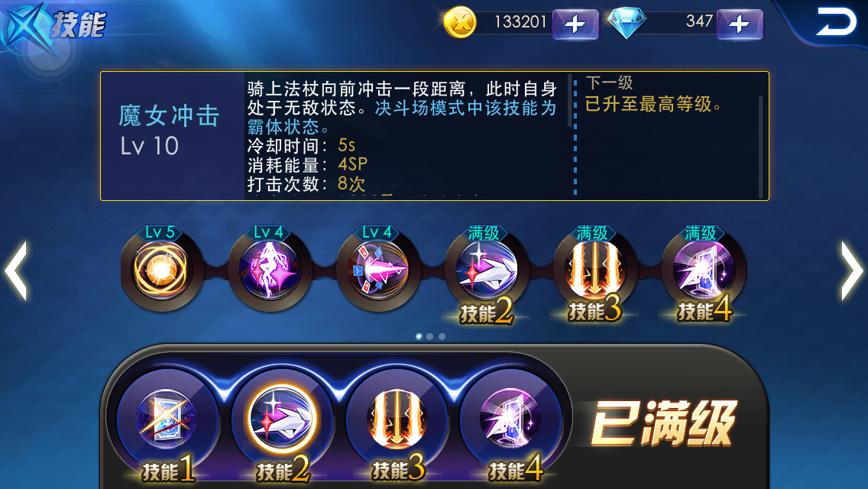The image size is (868, 489).
Task: Select the 满级 witch dash skill marked 技能2
Action: coord(487,270)
